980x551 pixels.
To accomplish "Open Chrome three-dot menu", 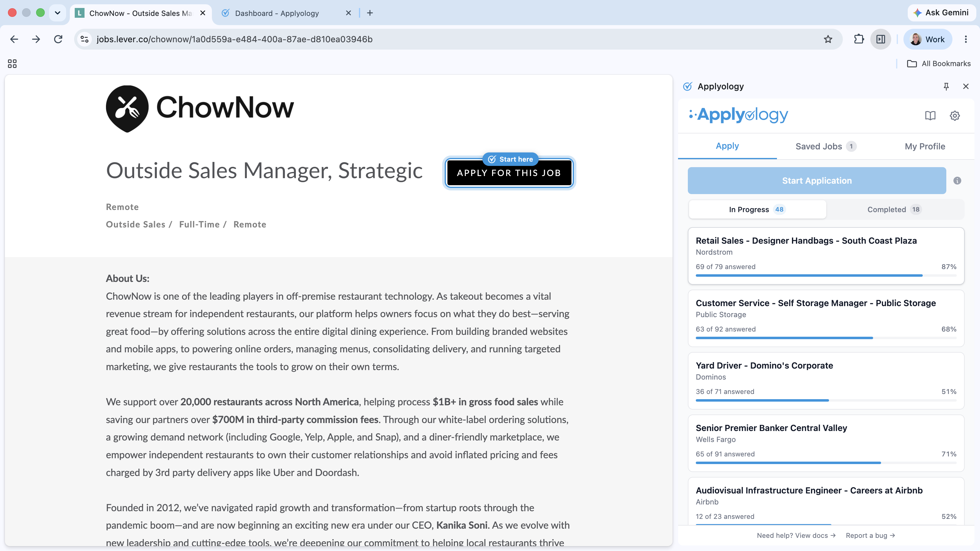I will 966,39.
